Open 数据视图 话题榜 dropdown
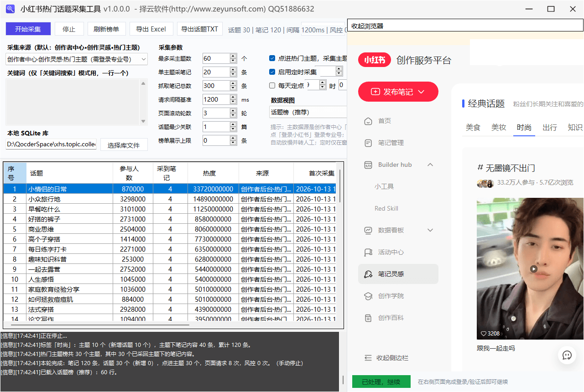Viewport: 584px width, 392px height. tap(308, 112)
